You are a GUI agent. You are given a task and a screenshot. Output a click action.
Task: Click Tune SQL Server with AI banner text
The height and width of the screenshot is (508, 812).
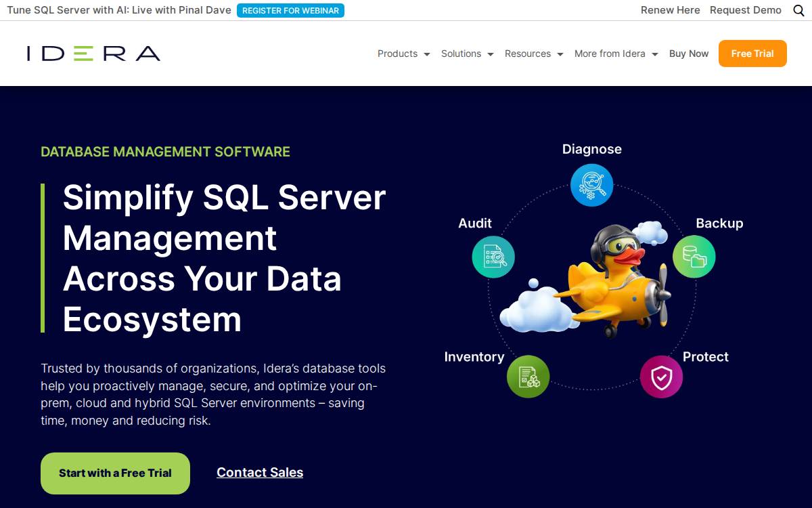(119, 10)
